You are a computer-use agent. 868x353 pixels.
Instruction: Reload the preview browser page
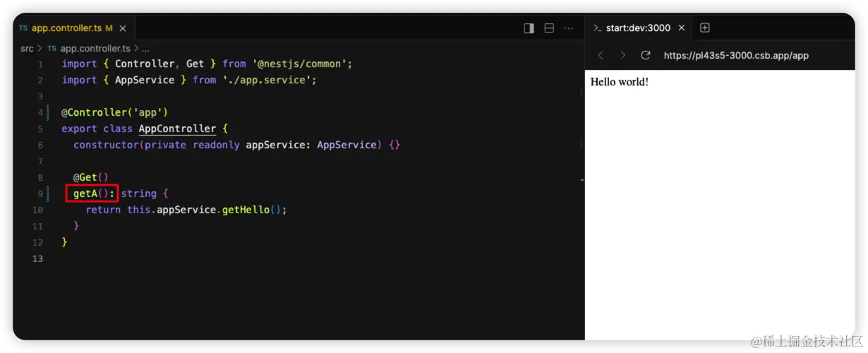pyautogui.click(x=645, y=55)
